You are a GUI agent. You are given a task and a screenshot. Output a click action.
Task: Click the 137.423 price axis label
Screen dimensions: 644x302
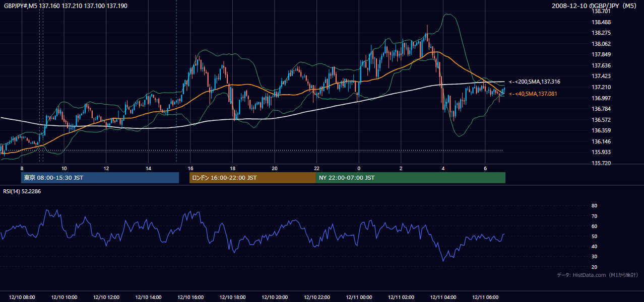point(602,76)
